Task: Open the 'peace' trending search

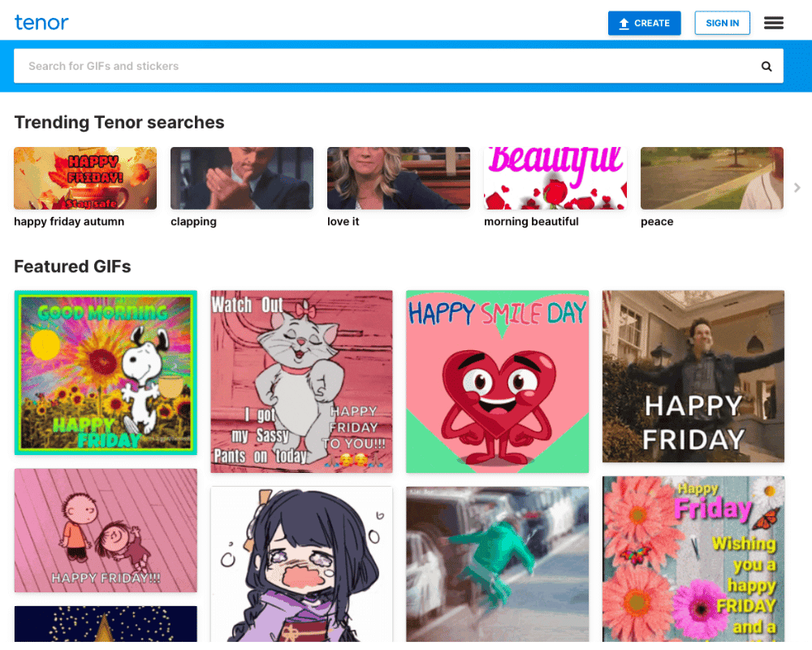Action: tap(711, 178)
